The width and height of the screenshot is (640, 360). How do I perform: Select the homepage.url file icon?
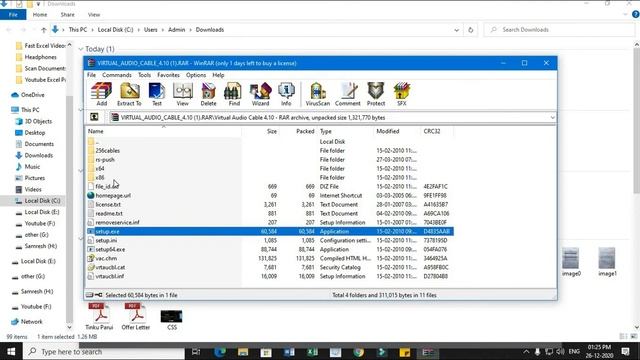pyautogui.click(x=91, y=196)
